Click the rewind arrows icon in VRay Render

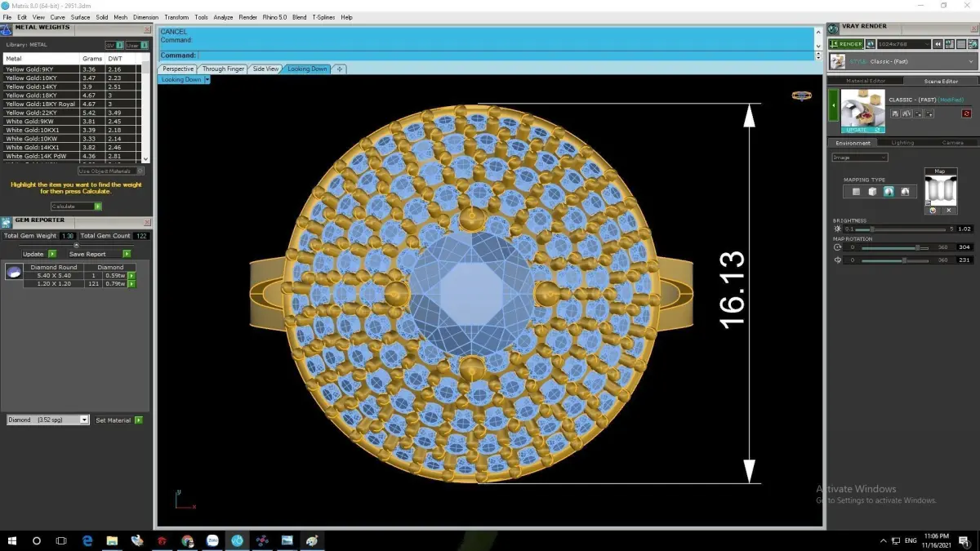(939, 44)
